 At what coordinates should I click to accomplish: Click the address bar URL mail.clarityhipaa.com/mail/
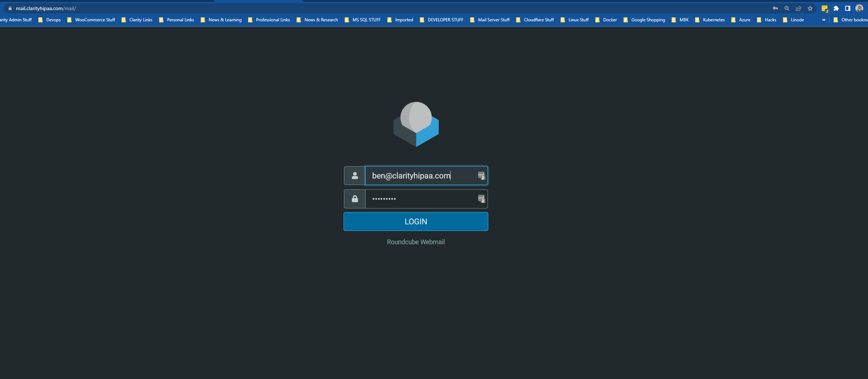pyautogui.click(x=46, y=8)
